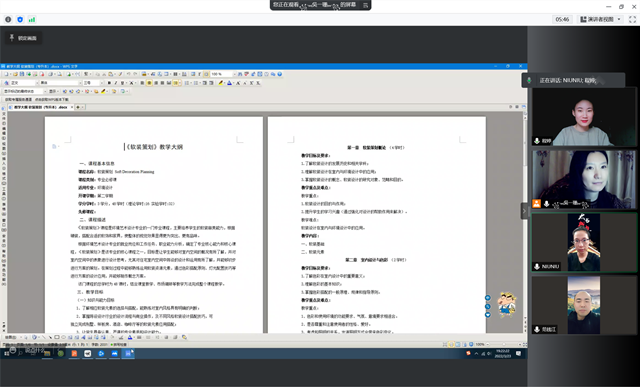Click the speaking indicator microphone icon

[x=529, y=80]
